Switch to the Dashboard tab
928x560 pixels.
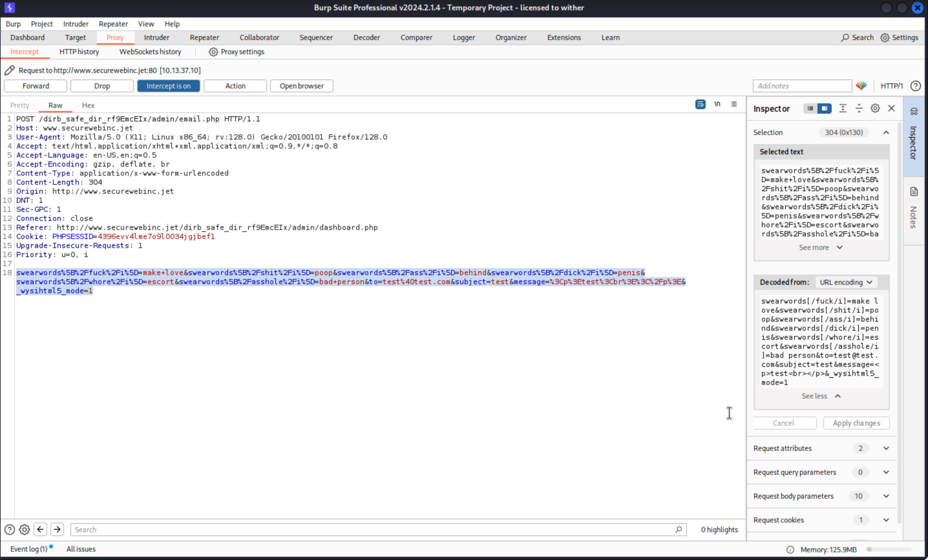click(x=27, y=38)
